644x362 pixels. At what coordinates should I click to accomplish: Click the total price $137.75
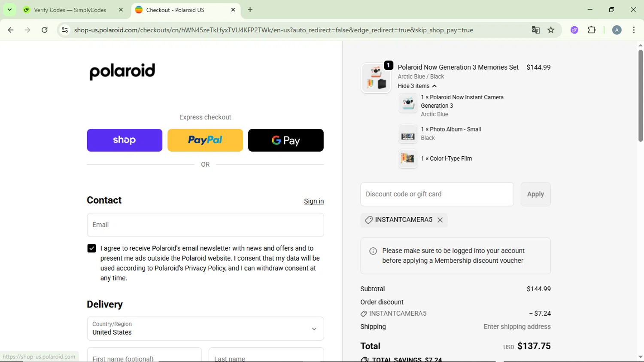click(534, 346)
